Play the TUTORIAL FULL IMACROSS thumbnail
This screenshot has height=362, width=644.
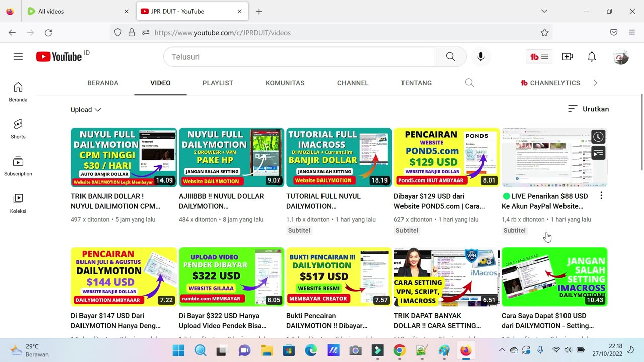339,157
